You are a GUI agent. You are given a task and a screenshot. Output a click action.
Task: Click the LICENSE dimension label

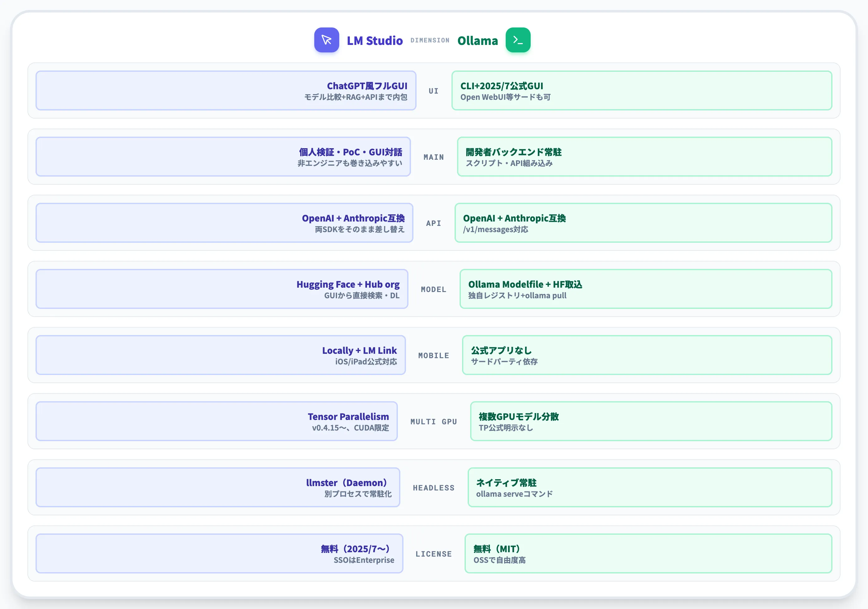(x=434, y=554)
